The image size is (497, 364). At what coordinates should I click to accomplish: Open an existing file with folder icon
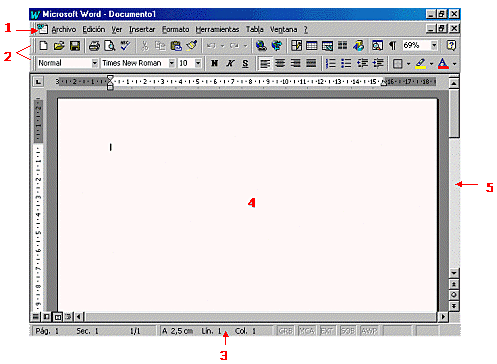click(59, 46)
